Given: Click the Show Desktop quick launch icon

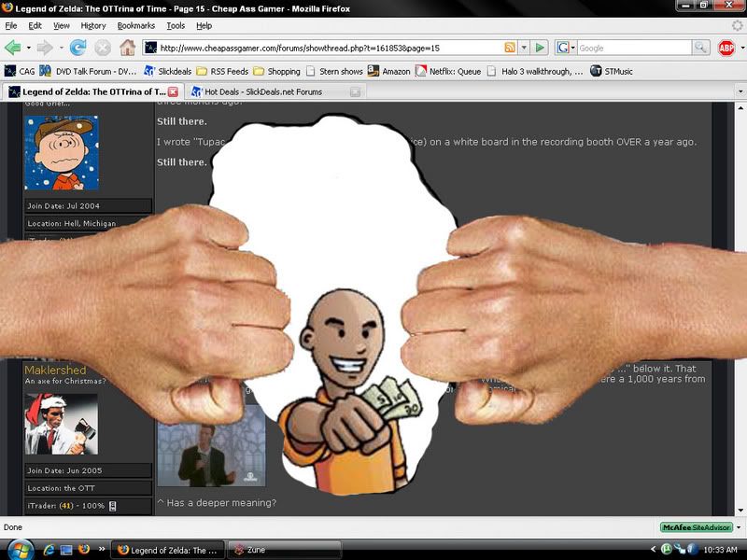Looking at the screenshot, I should pos(65,550).
